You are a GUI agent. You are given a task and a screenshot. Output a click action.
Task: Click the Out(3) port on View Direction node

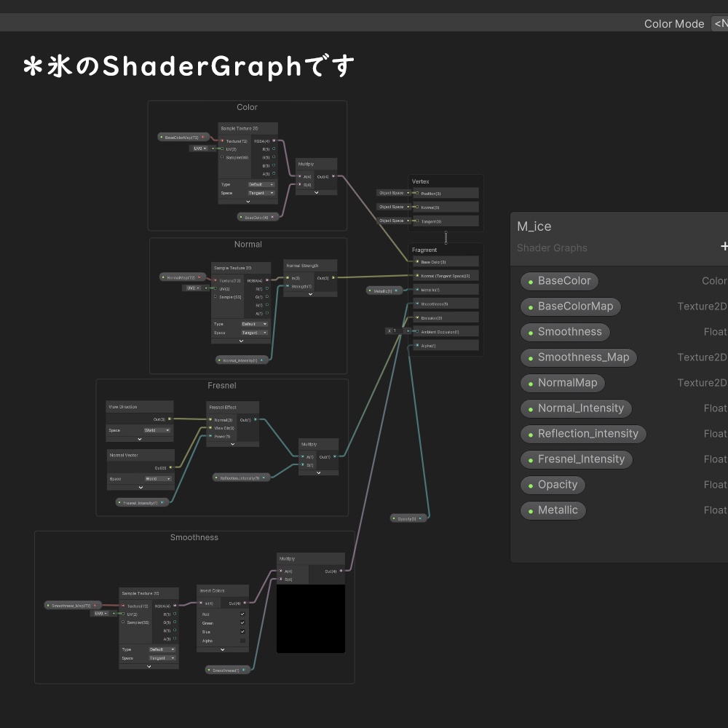point(170,419)
